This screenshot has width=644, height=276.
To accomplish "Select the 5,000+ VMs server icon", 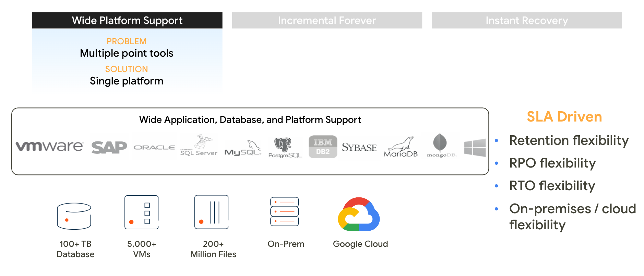I will point(142,212).
